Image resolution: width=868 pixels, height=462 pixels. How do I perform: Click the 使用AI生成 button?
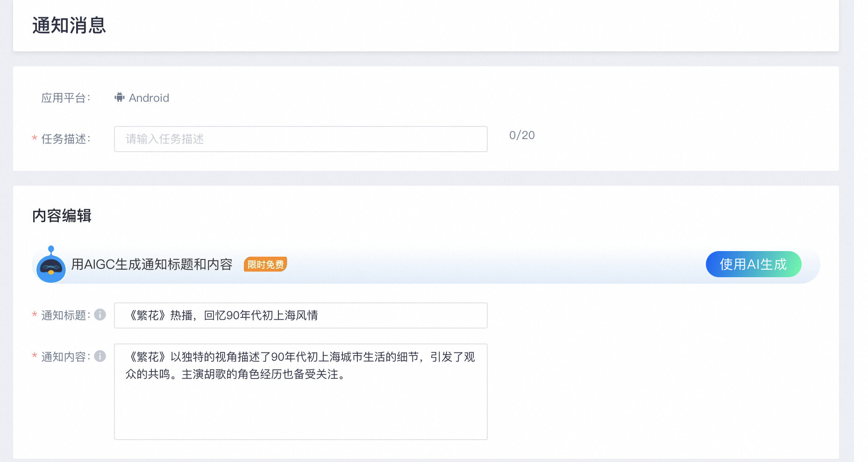click(x=754, y=264)
